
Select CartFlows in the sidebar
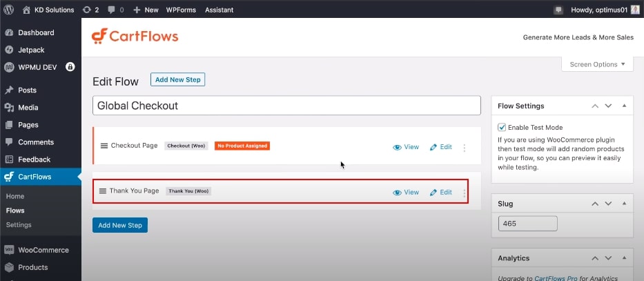[41, 177]
